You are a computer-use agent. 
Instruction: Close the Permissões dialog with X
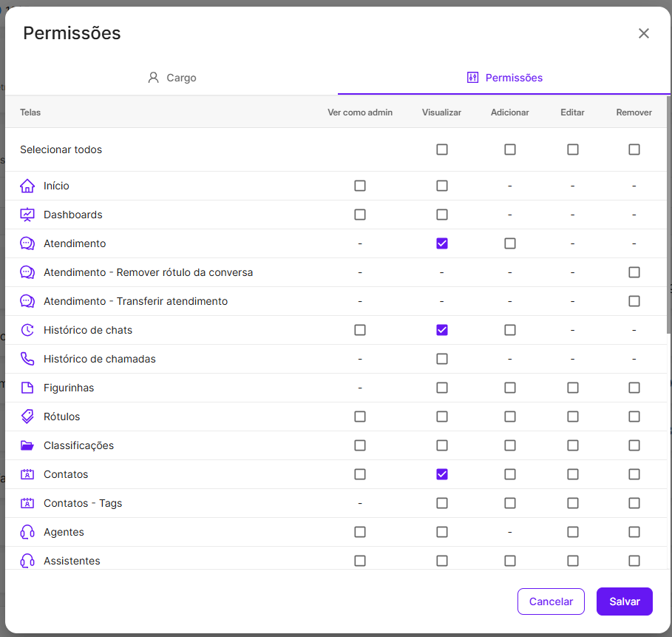pyautogui.click(x=644, y=33)
